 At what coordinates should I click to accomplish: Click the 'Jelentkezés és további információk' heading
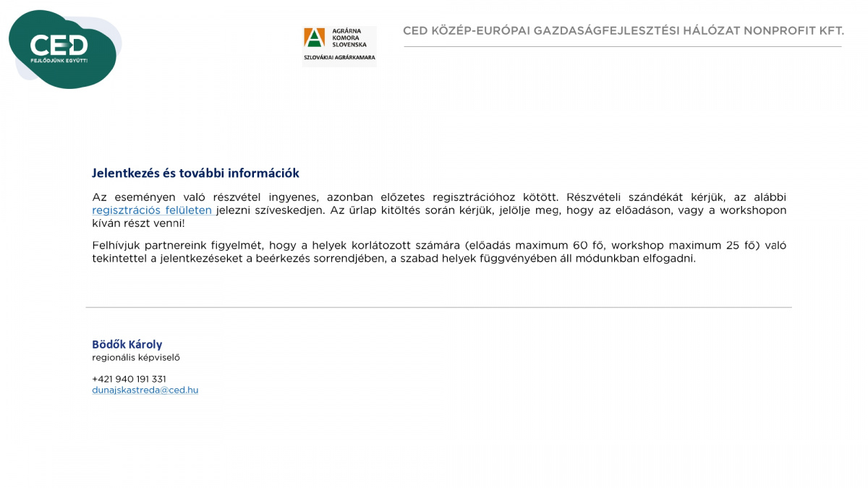pos(195,174)
